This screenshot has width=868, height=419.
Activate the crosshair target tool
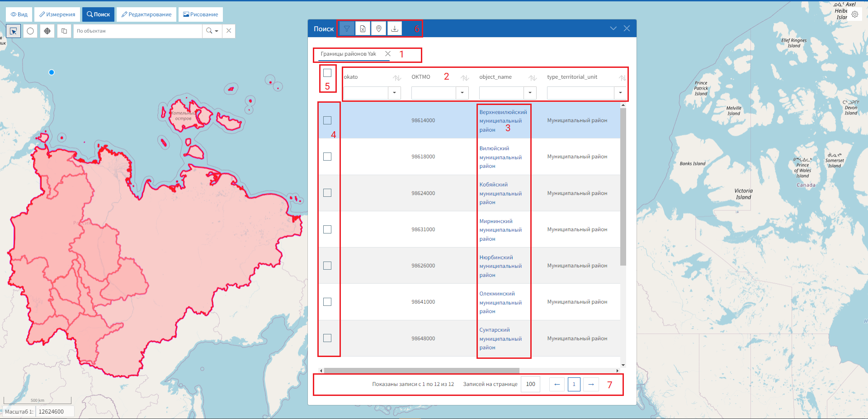(47, 31)
